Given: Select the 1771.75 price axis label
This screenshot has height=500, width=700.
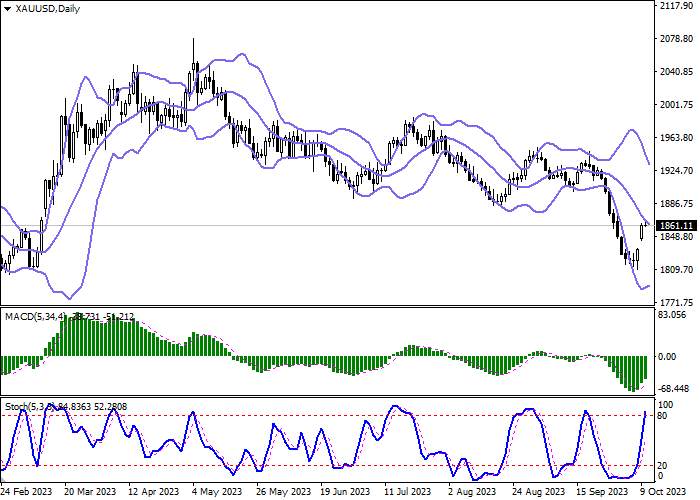Looking at the screenshot, I should [677, 303].
